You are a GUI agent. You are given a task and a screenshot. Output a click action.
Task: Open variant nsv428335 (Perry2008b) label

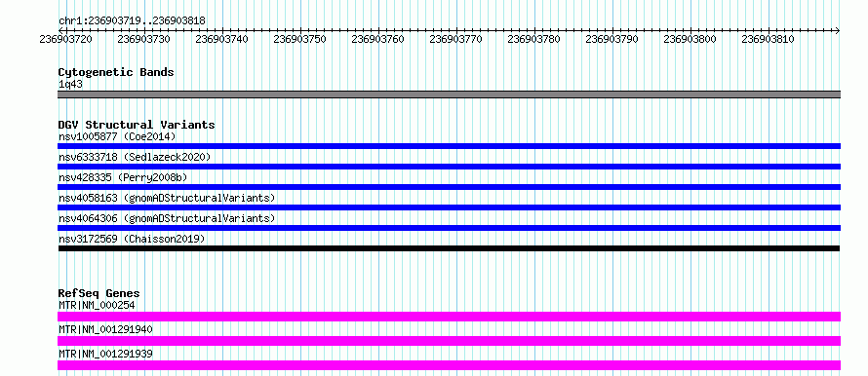[x=123, y=177]
